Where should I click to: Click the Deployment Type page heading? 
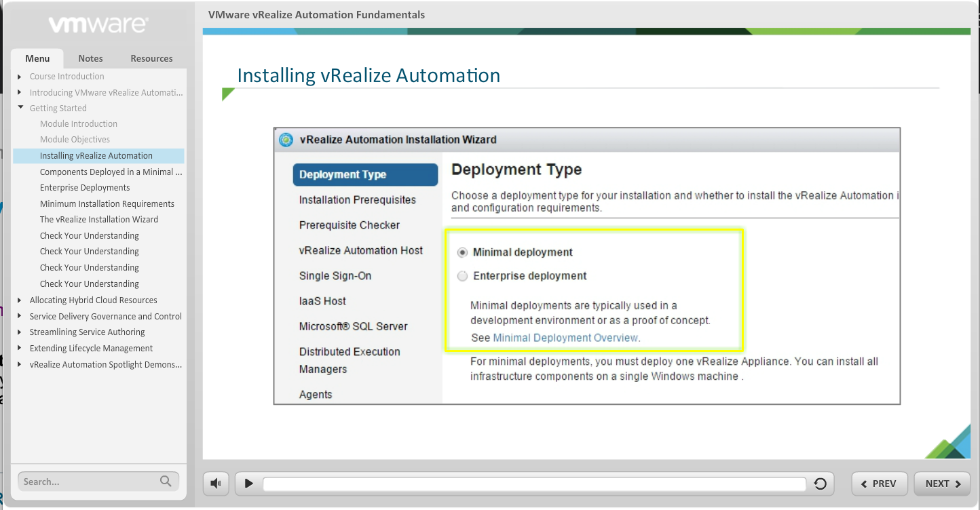coord(516,170)
